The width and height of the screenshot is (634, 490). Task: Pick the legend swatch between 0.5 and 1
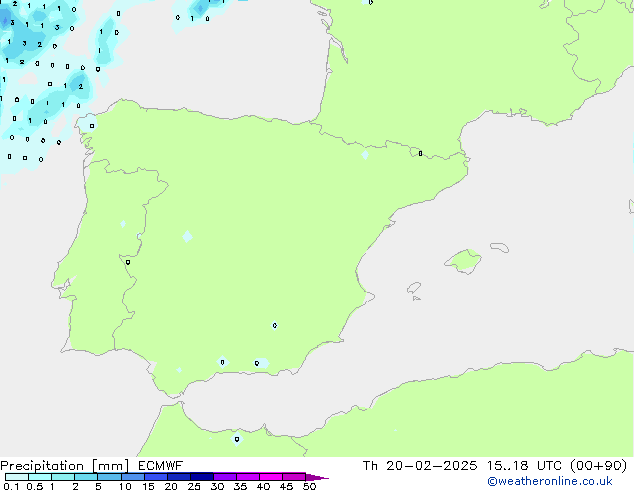pos(40,477)
